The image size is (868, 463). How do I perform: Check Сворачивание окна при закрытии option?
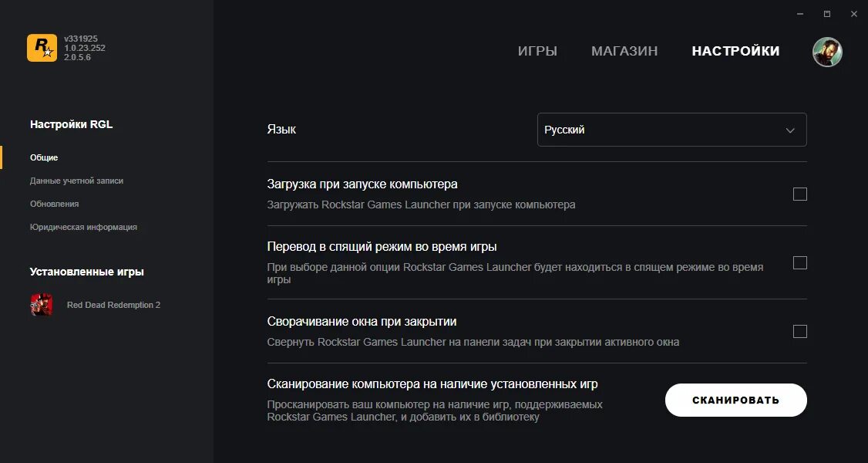(800, 332)
